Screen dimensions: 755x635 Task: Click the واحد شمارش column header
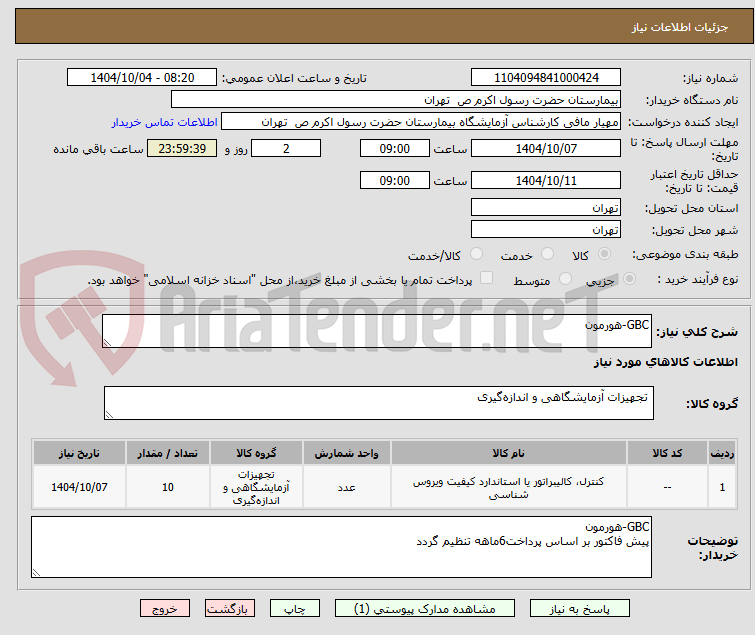tap(347, 453)
